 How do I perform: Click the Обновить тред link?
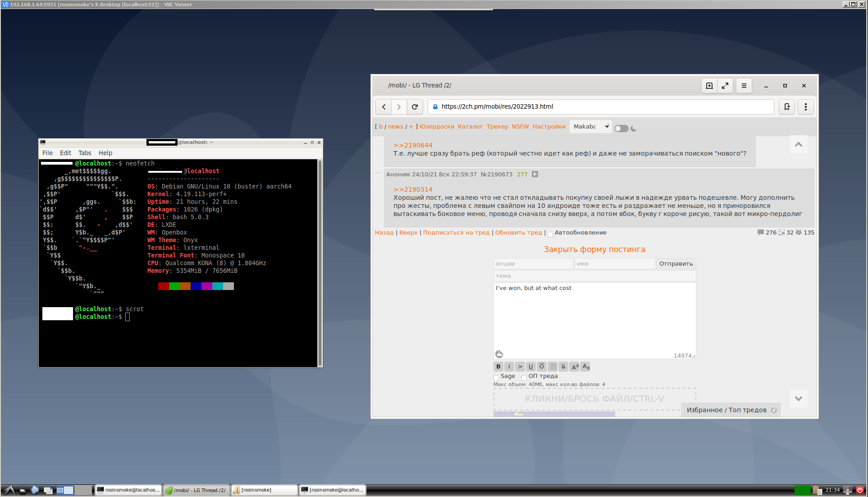[518, 233]
